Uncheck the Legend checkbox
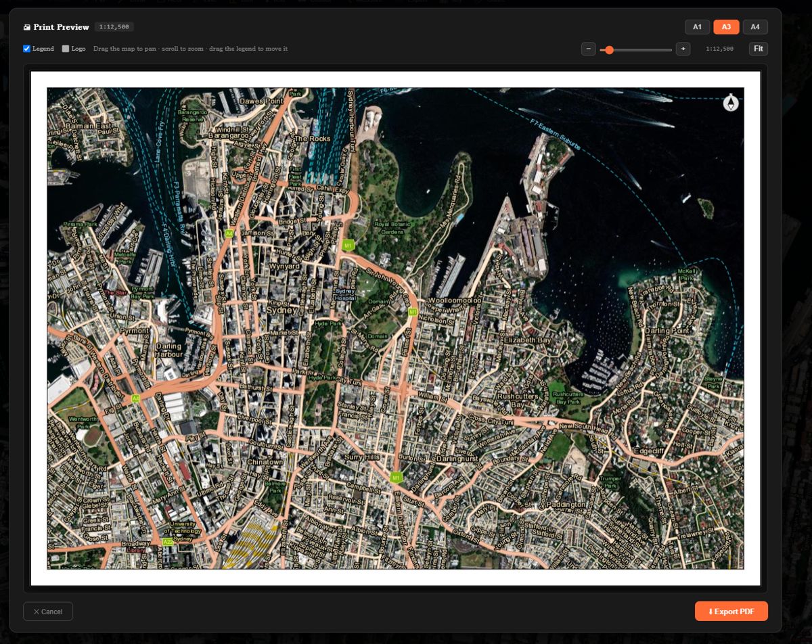Viewport: 812px width, 644px height. pos(27,49)
